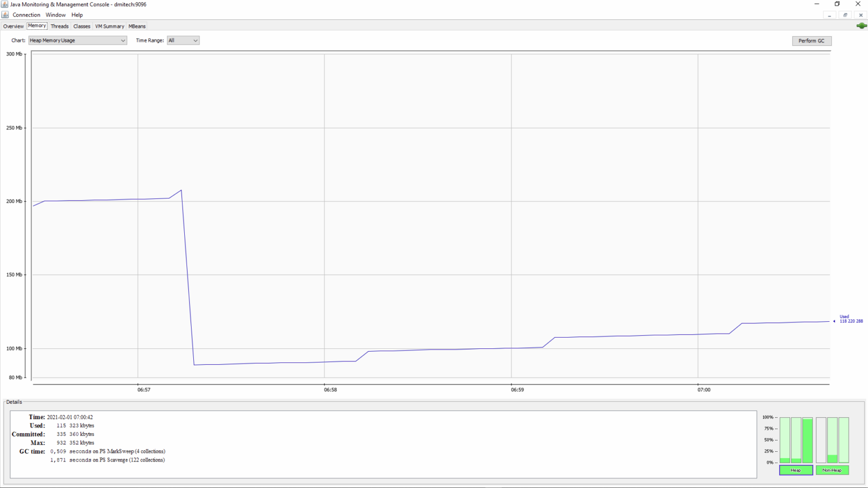The height and width of the screenshot is (488, 868).
Task: Close the inner connection frame
Action: (x=861, y=15)
